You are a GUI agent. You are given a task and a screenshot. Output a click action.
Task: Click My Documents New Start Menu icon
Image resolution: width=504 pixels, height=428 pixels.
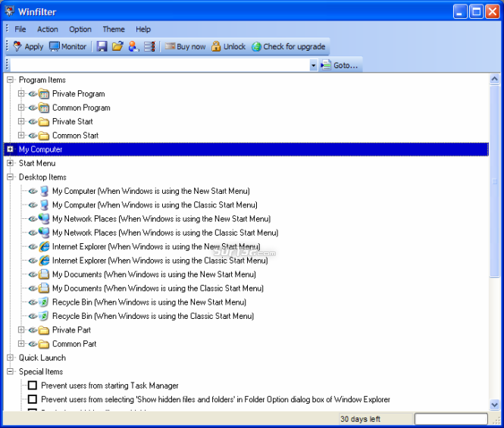[44, 274]
